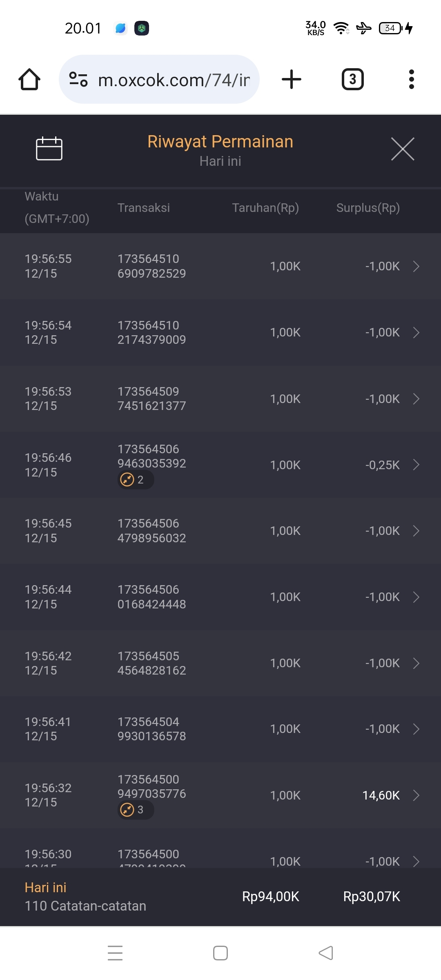Expand the 19:56:55 transaction details chevron
Viewport: 441px width, 980px height.
tap(416, 266)
